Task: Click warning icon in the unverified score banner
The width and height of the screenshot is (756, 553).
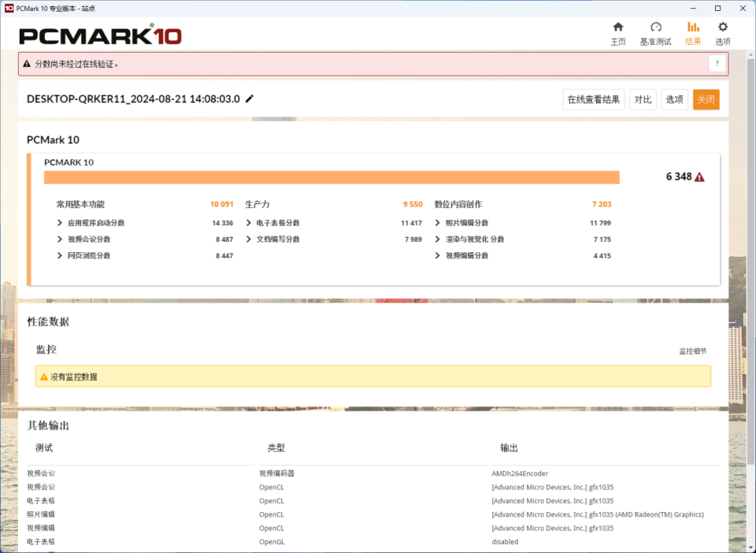Action: coord(27,64)
